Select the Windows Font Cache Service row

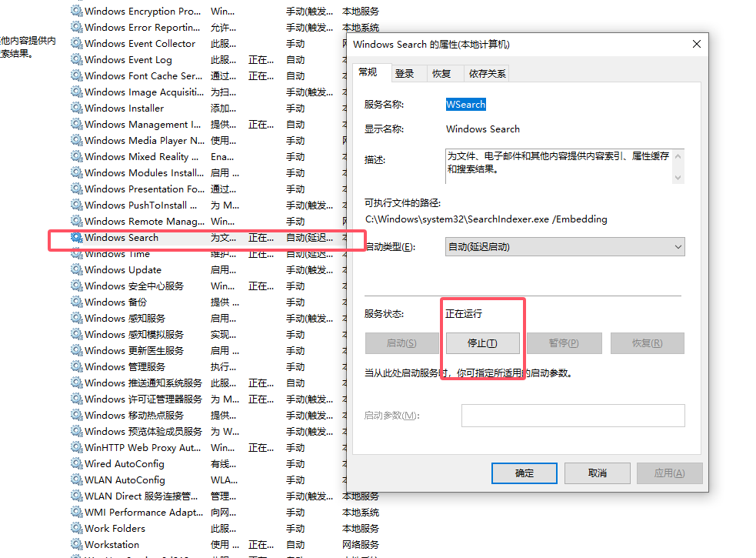click(x=143, y=76)
